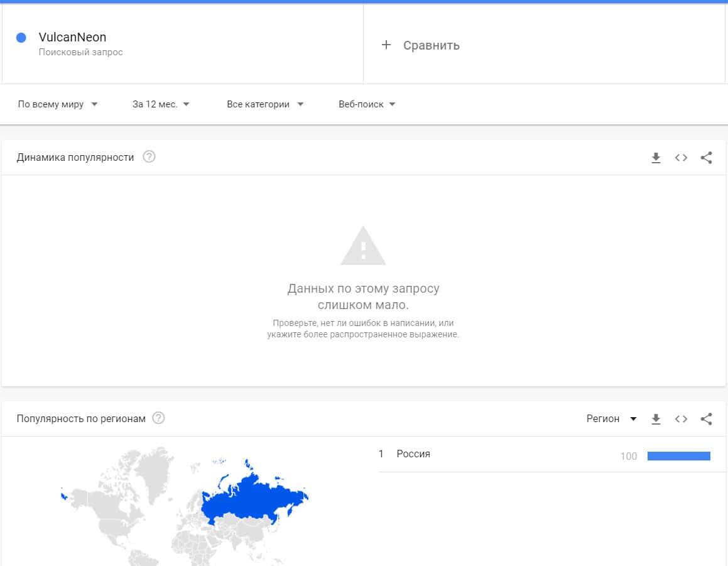Screen dimensions: 728x566
Task: Open embed code for regions popularity
Action: click(x=681, y=419)
